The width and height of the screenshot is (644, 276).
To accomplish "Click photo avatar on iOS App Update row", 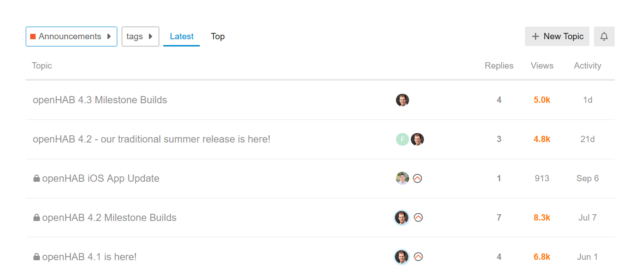I will pyautogui.click(x=402, y=179).
